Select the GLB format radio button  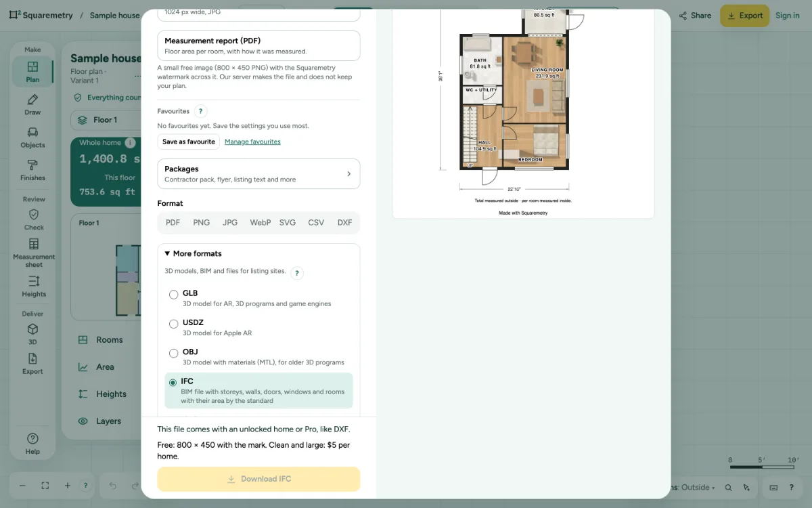(x=174, y=295)
